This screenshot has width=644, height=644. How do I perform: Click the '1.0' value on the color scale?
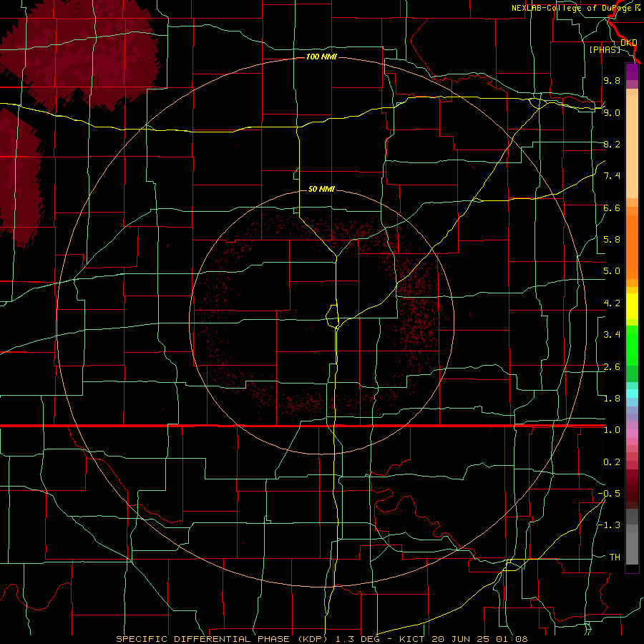click(612, 430)
